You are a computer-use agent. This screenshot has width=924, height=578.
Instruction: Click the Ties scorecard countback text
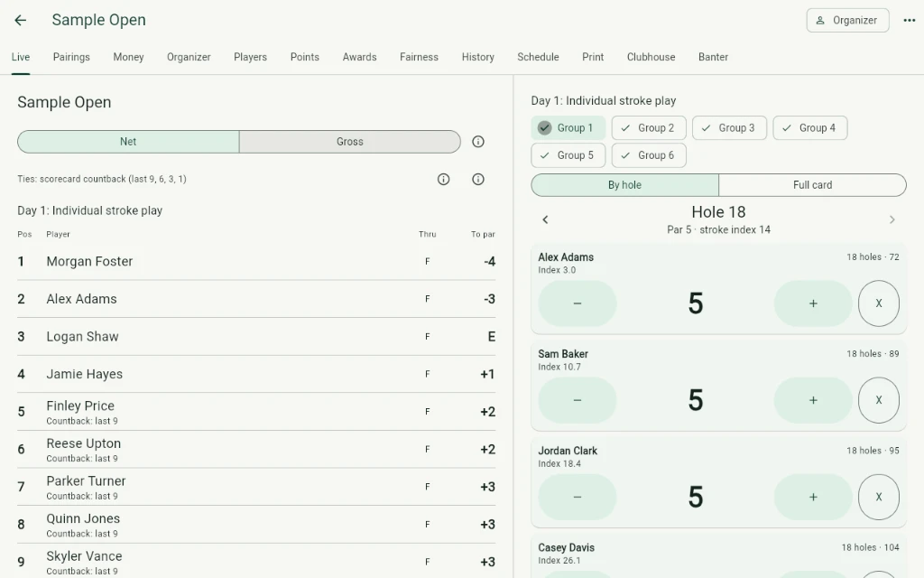click(x=102, y=179)
